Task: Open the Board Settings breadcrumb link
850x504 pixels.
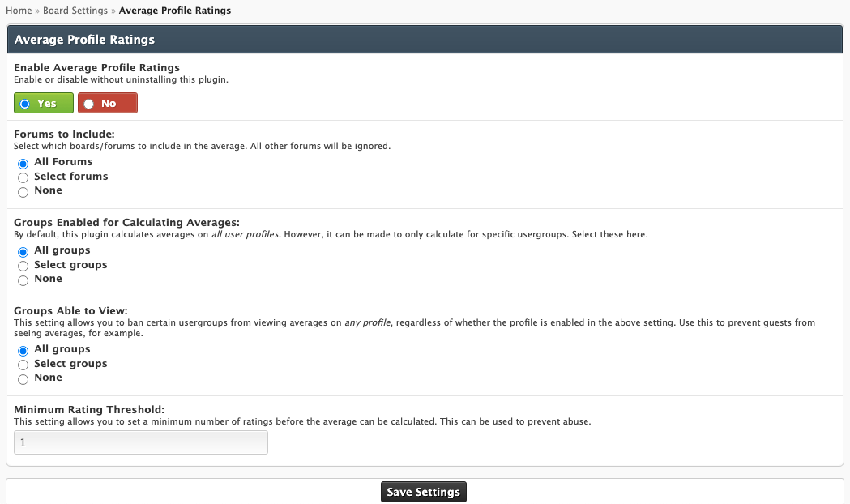Action: pos(75,11)
